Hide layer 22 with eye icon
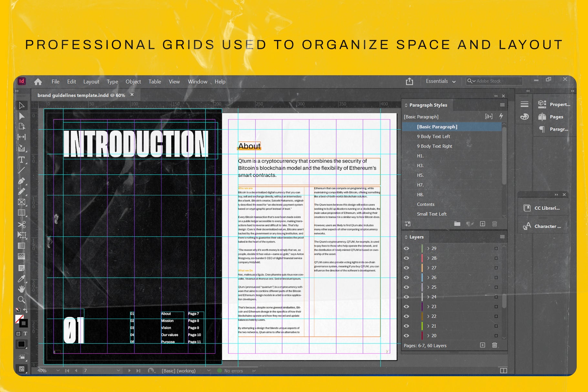This screenshot has width=588, height=392. pyautogui.click(x=406, y=316)
